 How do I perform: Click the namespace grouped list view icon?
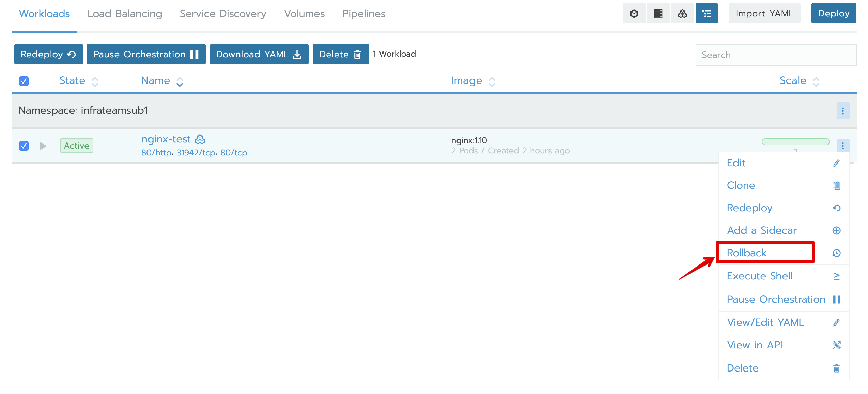coord(707,14)
